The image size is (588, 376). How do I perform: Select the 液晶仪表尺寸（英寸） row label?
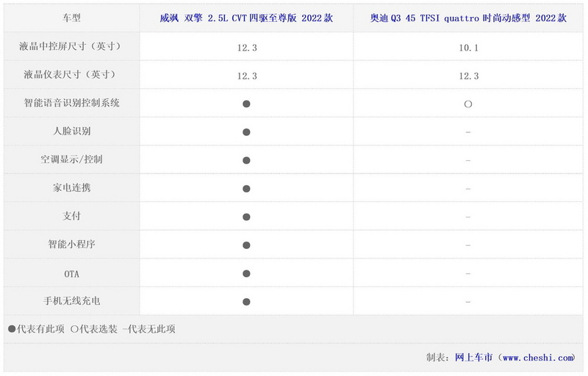click(x=71, y=74)
